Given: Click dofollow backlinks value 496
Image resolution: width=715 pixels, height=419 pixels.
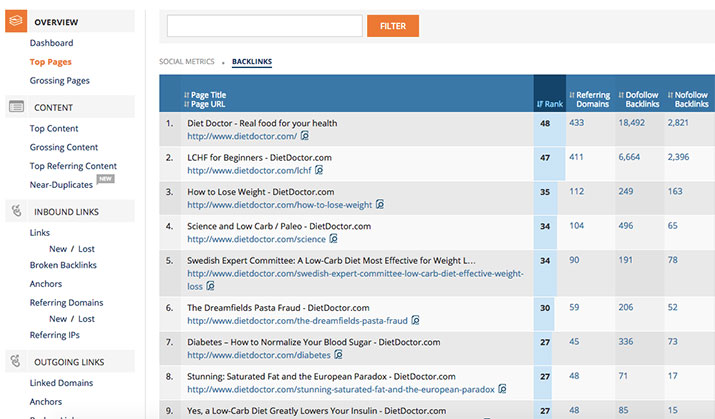Looking at the screenshot, I should 626,225.
